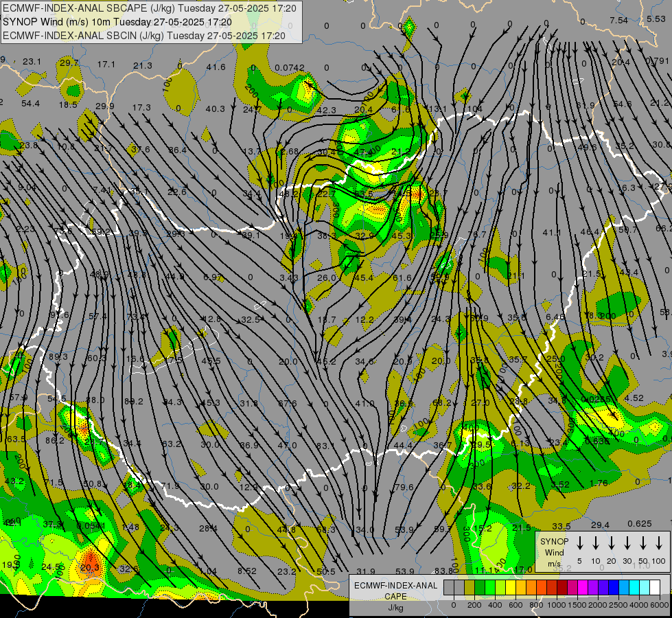Pick the wind legend arrow above 100

pyautogui.click(x=659, y=543)
